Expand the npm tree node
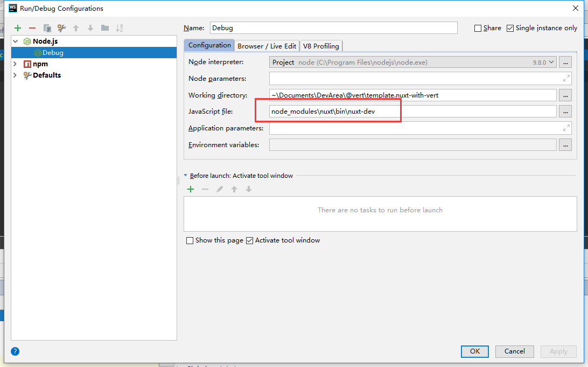This screenshot has height=367, width=588. pyautogui.click(x=15, y=64)
